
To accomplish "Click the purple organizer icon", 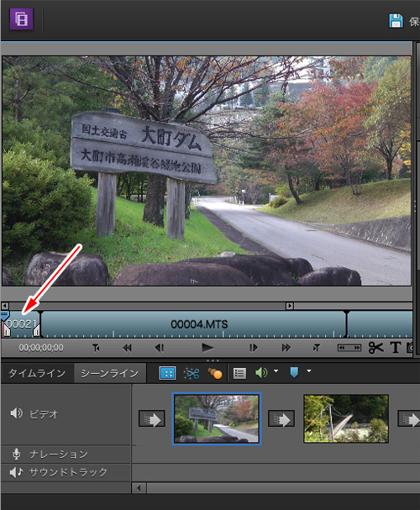I will point(22,19).
